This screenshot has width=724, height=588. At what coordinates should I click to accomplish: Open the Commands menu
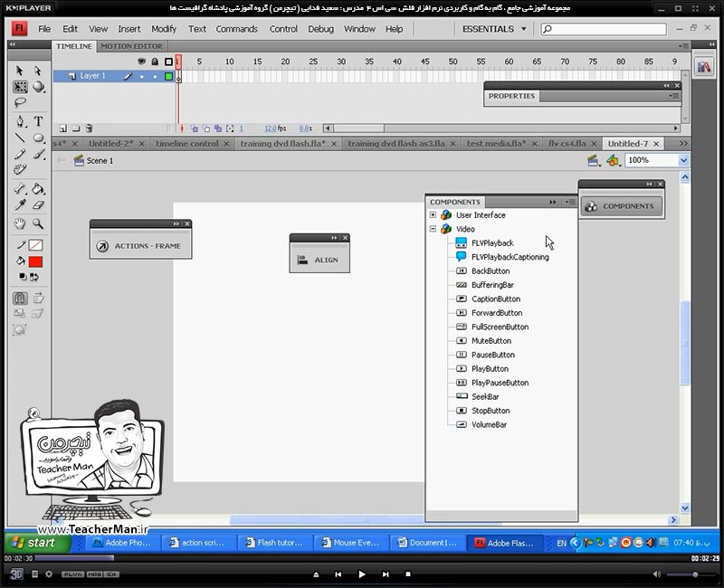click(236, 29)
